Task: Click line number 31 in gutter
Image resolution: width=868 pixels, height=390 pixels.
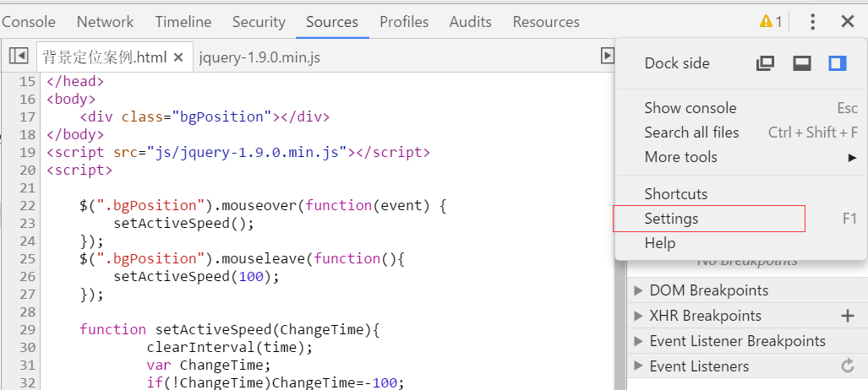Action: 27,365
